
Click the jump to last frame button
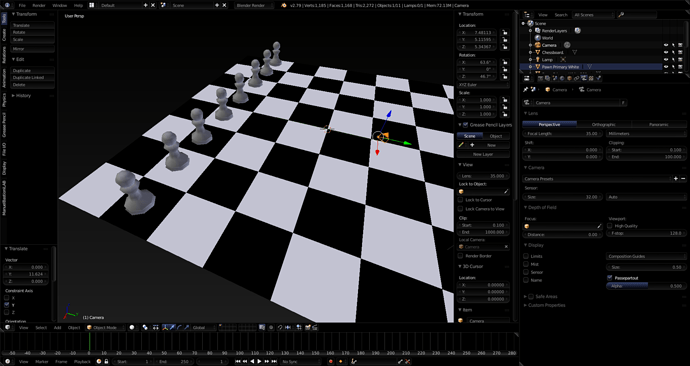(273, 362)
